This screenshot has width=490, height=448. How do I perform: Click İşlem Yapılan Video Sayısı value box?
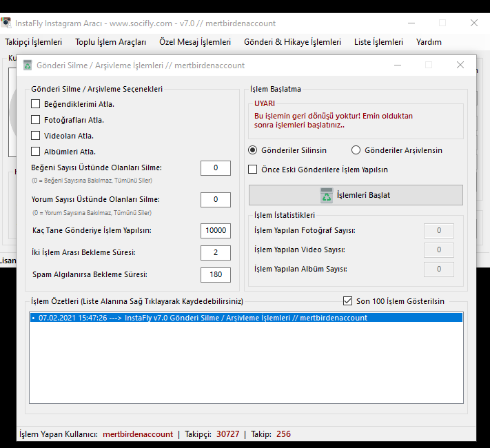(x=439, y=250)
